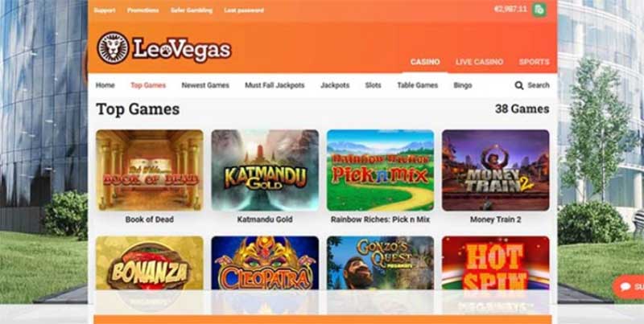Open the Table Games category
Image resolution: width=644 pixels, height=324 pixels.
coord(417,85)
